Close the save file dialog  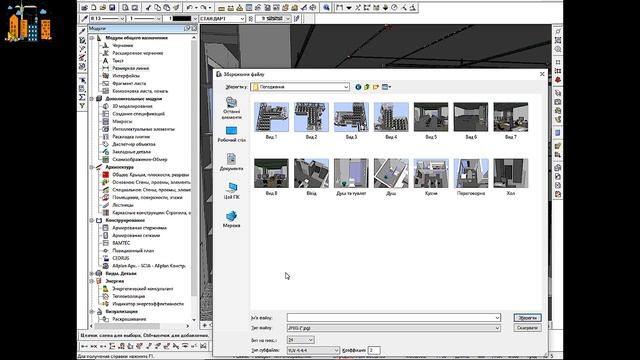coord(542,74)
